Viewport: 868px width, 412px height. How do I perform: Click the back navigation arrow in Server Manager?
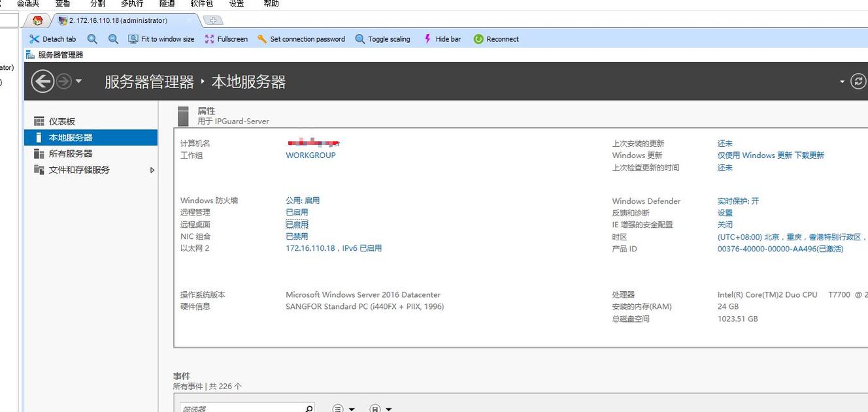tap(42, 81)
